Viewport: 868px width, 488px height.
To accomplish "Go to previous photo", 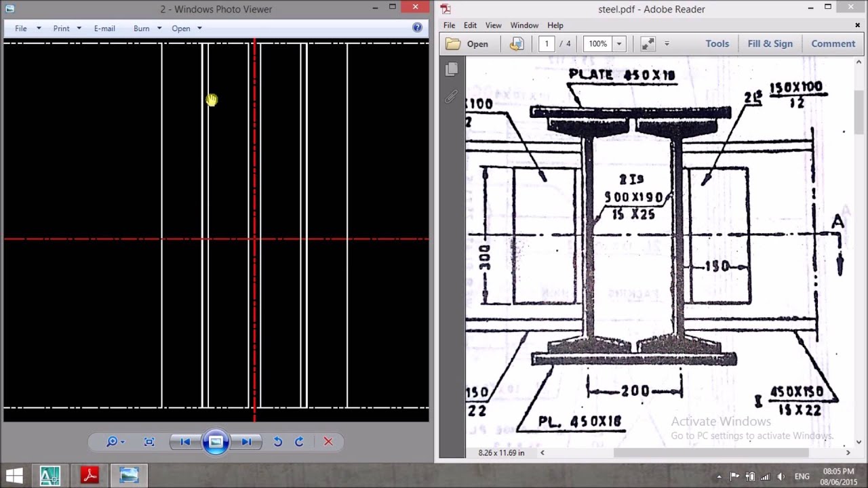I will pos(185,442).
